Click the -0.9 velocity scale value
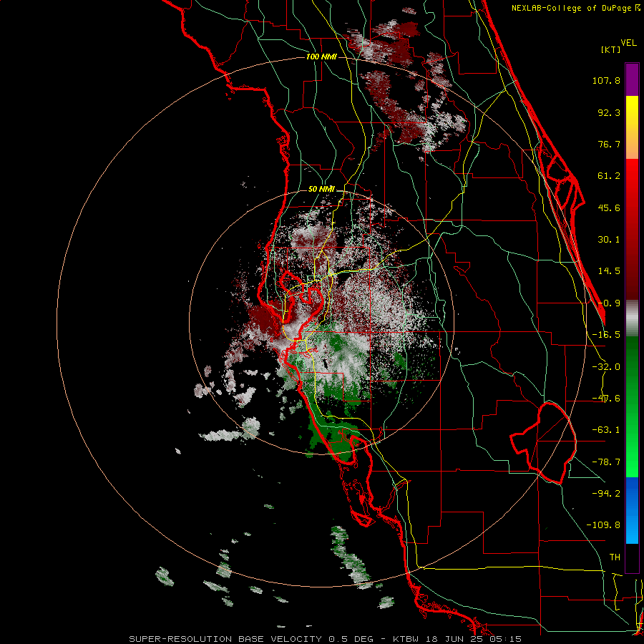644x644 pixels. click(609, 303)
